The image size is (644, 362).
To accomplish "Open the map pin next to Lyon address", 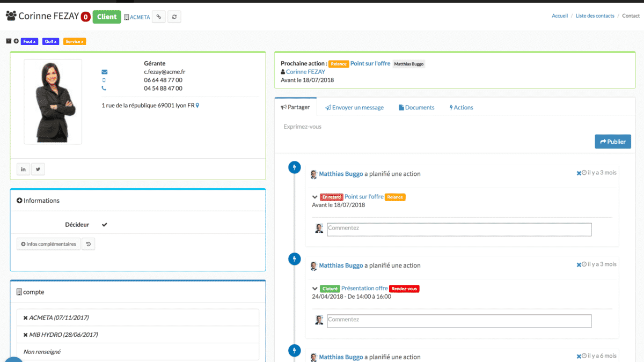I will coord(197,106).
